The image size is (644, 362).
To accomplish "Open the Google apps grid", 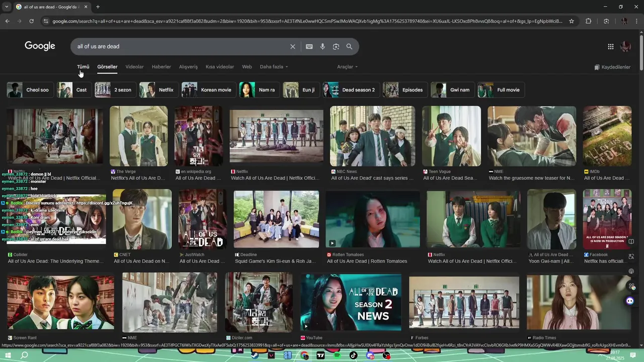I will pyautogui.click(x=611, y=46).
